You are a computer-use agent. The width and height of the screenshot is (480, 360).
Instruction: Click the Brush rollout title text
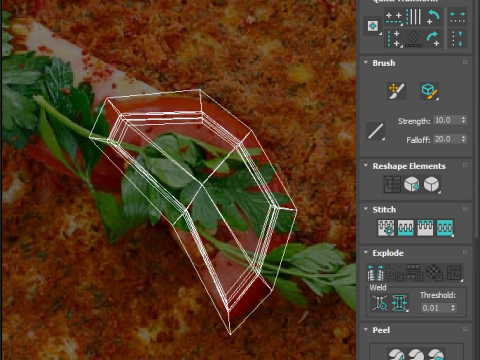click(x=384, y=63)
